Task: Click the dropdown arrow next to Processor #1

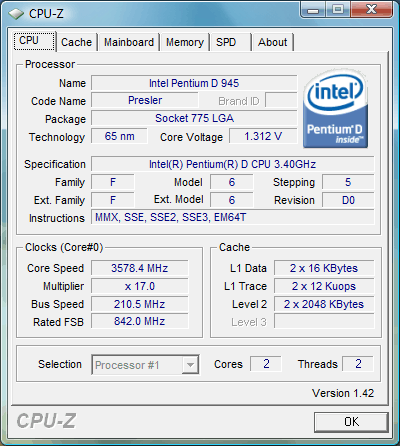Action: click(190, 365)
